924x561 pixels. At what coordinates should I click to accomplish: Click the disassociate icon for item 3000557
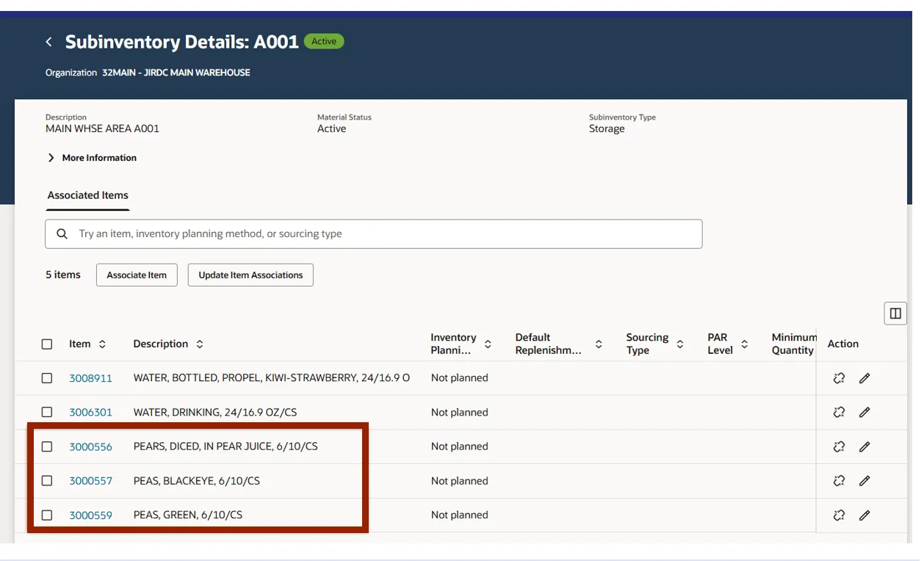coord(839,481)
